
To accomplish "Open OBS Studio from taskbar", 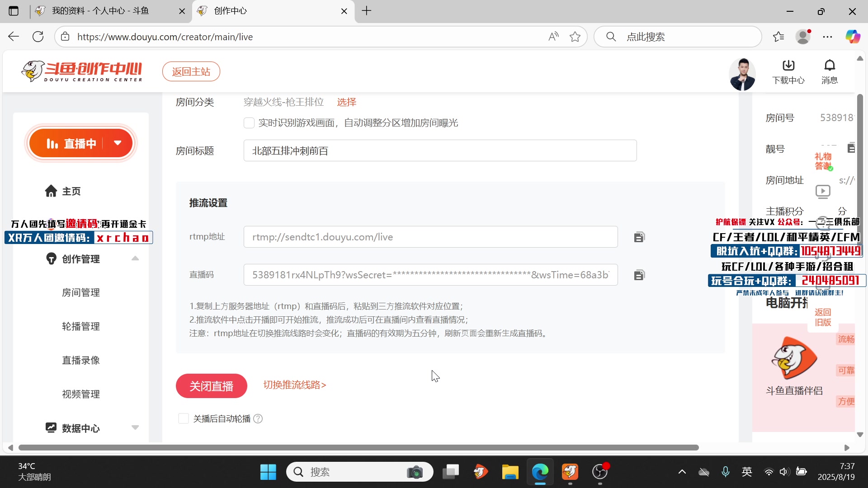I will click(600, 472).
